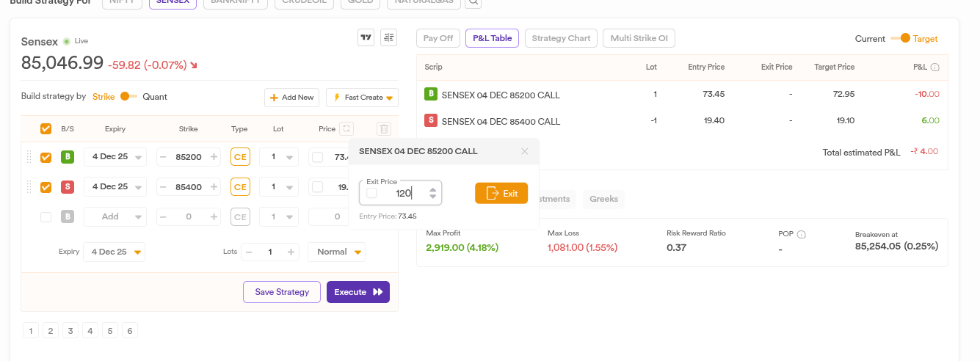Open the TradingView chart icon
980x361 pixels.
coord(366,38)
